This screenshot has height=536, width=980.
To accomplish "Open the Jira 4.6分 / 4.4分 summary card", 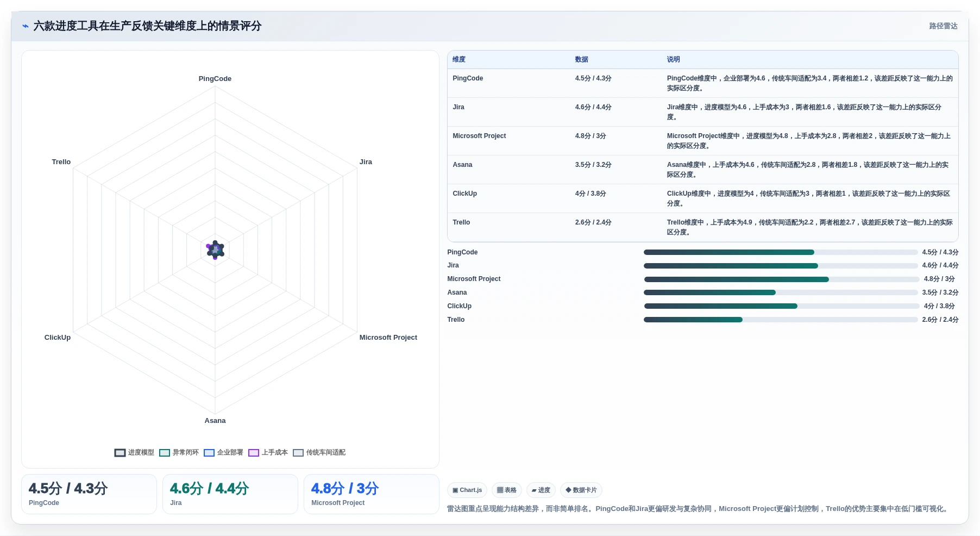I will point(230,494).
